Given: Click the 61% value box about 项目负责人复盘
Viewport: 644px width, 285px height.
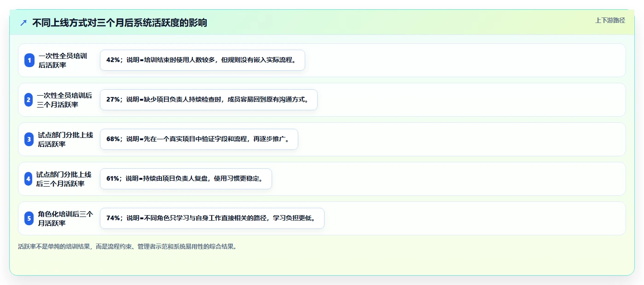Looking at the screenshot, I should 186,179.
